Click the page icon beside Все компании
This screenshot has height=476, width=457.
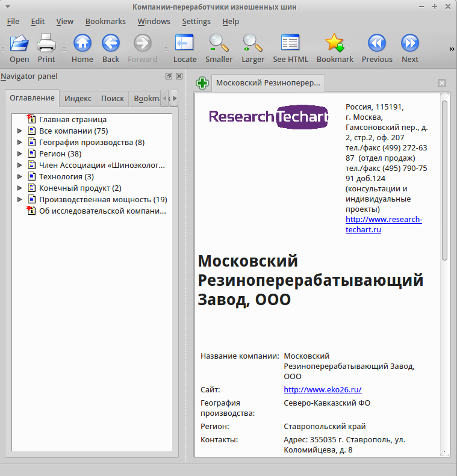pos(31,131)
